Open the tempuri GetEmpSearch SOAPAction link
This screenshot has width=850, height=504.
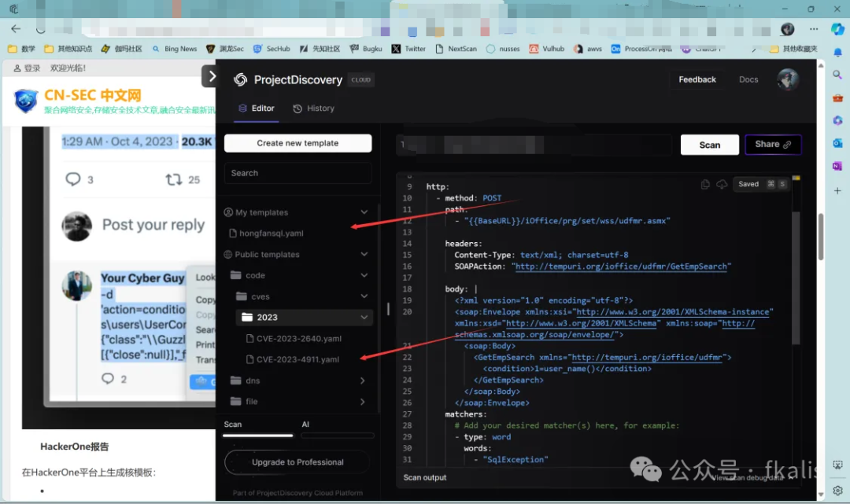[x=621, y=267]
